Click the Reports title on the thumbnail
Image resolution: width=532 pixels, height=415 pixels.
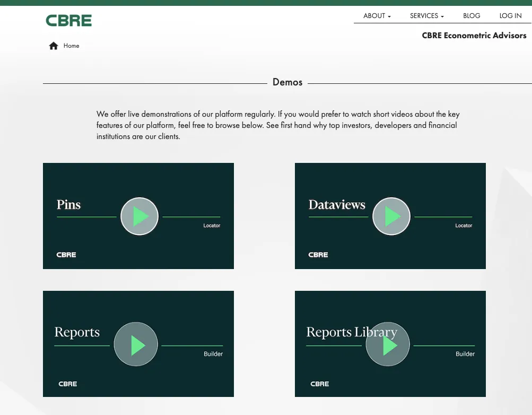tap(77, 332)
